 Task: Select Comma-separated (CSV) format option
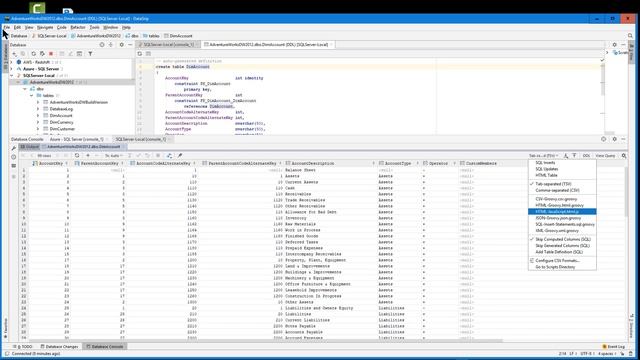562,190
